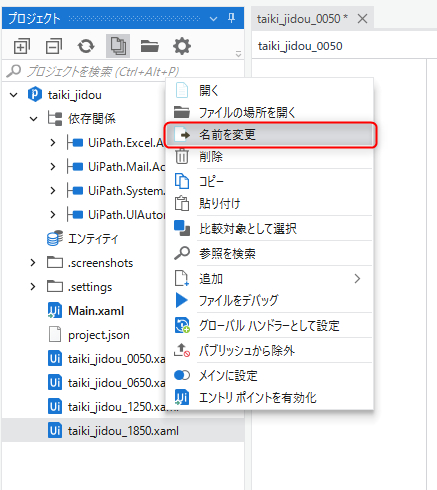This screenshot has width=437, height=490.
Task: Click the エンティティ database icon
Action: [x=55, y=238]
